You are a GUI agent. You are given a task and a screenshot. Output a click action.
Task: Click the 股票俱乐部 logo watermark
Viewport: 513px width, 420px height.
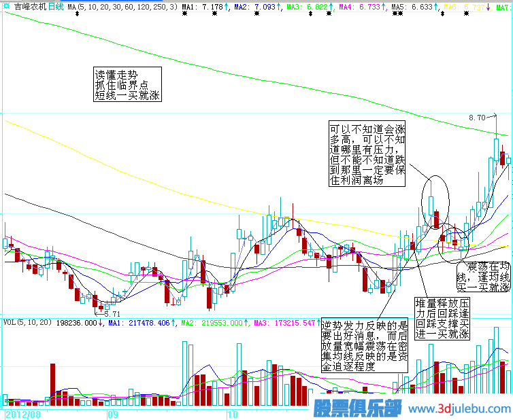point(357,408)
